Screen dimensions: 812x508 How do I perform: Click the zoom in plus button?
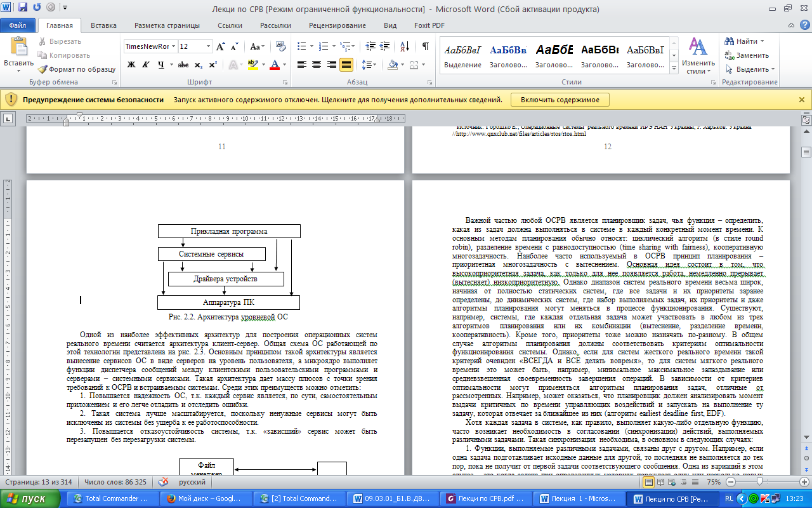click(x=803, y=482)
